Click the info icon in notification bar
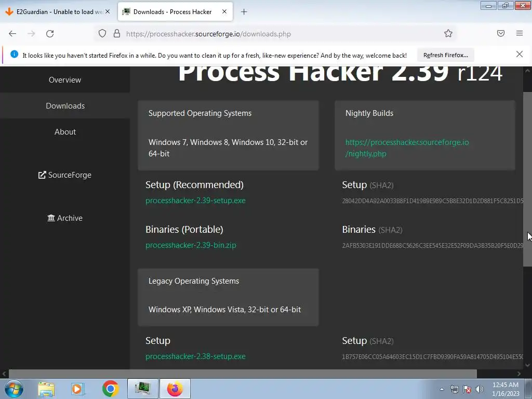Screen dimensions: 532x399 click(14, 54)
